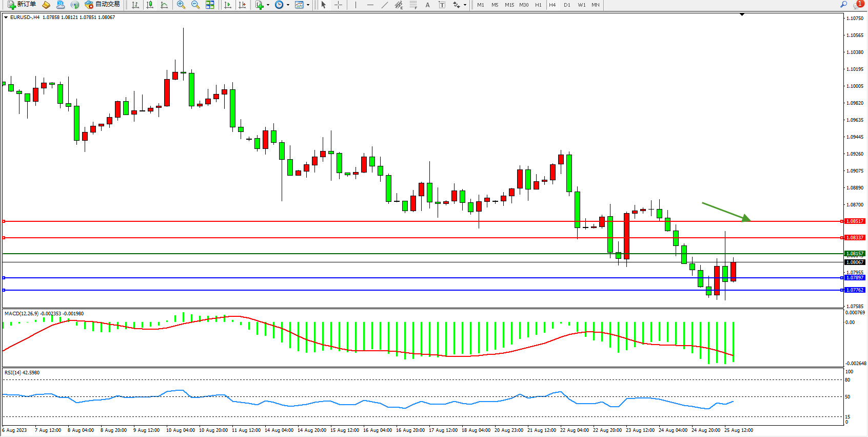The width and height of the screenshot is (868, 437).
Task: Select the trendline drawing tool
Action: coord(385,5)
